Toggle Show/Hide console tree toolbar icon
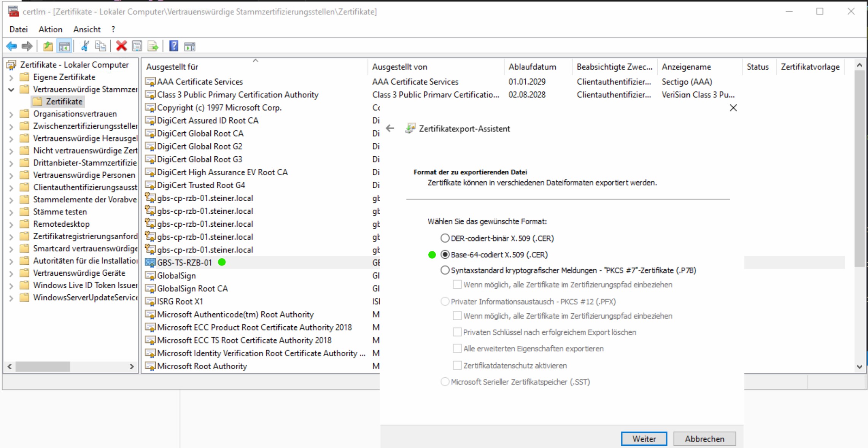Image resolution: width=868 pixels, height=448 pixels. tap(64, 46)
